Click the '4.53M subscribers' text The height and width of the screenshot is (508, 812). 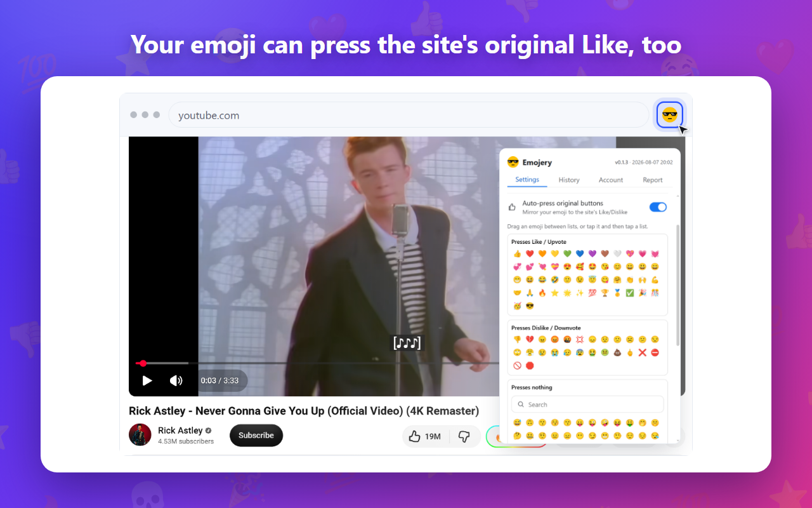tap(186, 441)
